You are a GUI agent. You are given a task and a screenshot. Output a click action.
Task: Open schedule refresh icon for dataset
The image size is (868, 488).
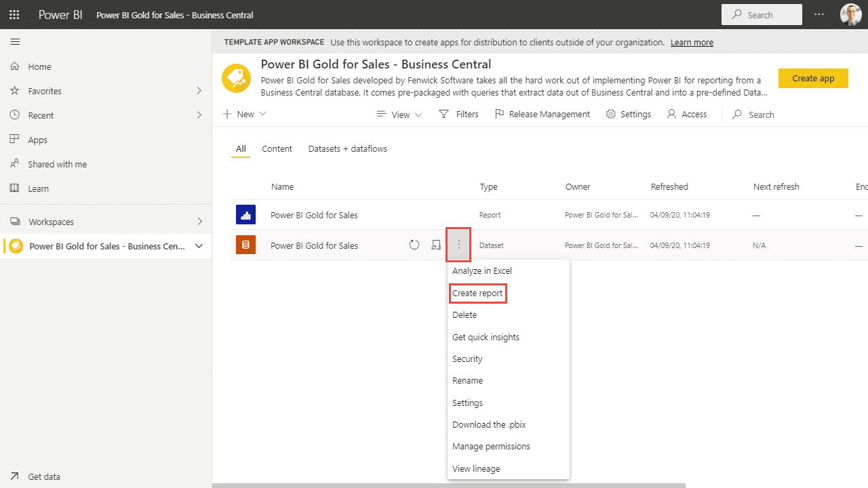436,245
